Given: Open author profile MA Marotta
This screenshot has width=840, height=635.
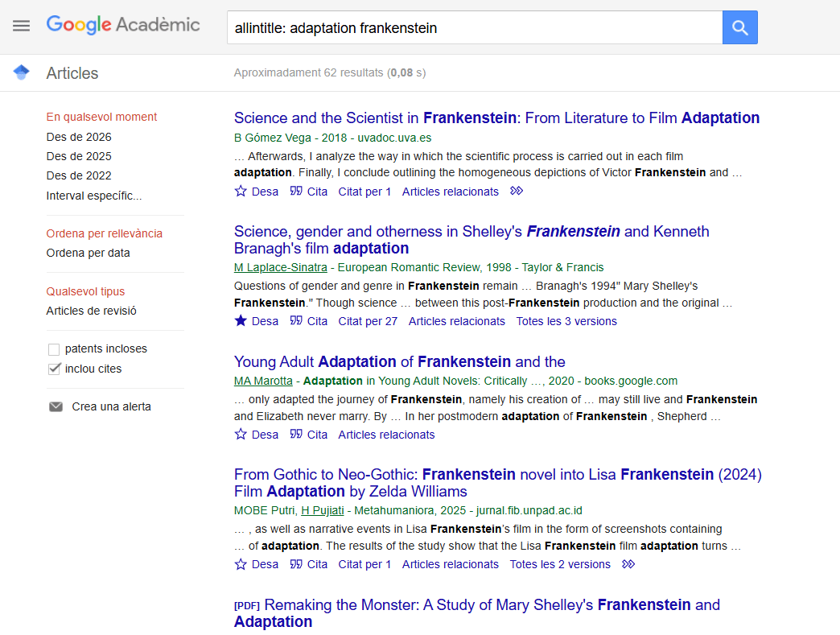Looking at the screenshot, I should (263, 381).
